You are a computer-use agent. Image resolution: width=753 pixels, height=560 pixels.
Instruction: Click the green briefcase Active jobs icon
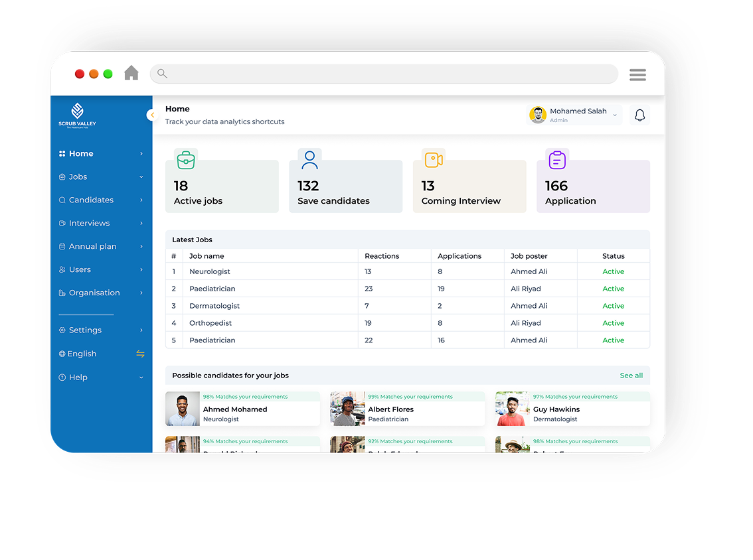[186, 160]
